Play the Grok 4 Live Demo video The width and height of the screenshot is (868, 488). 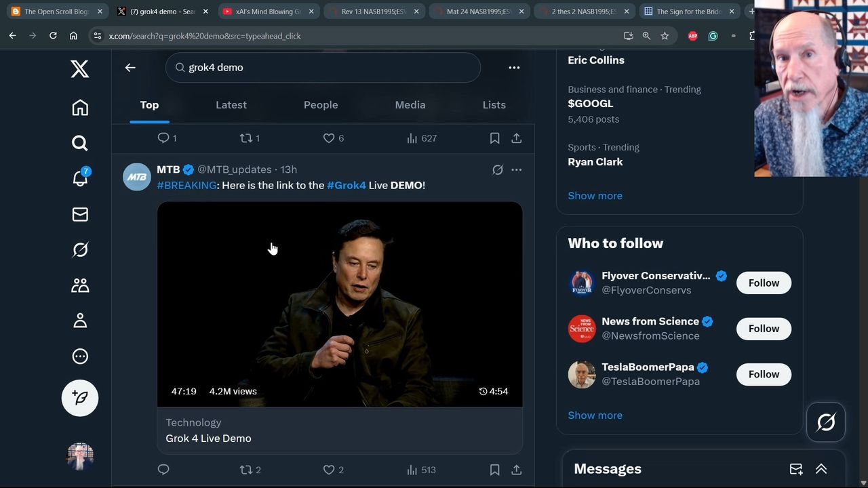coord(340,304)
